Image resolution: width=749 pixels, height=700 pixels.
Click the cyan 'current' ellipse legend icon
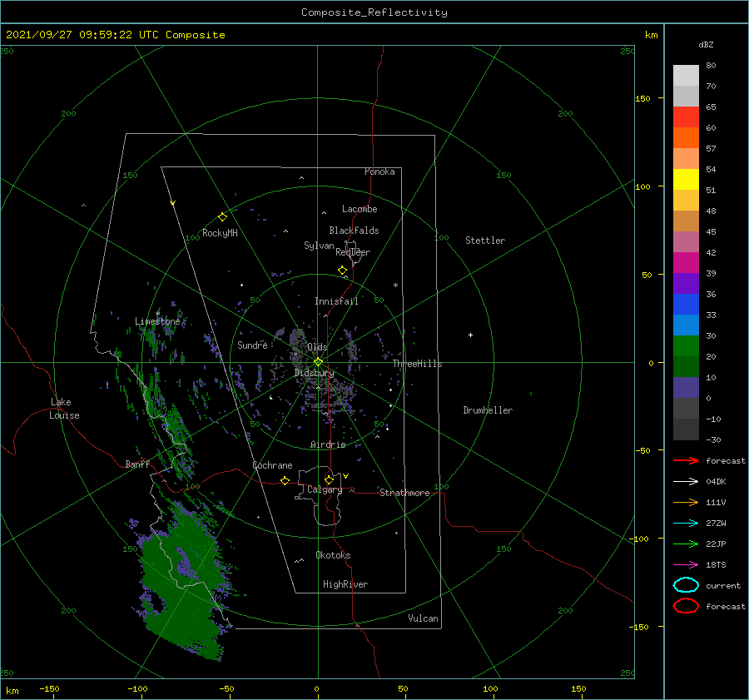(686, 585)
